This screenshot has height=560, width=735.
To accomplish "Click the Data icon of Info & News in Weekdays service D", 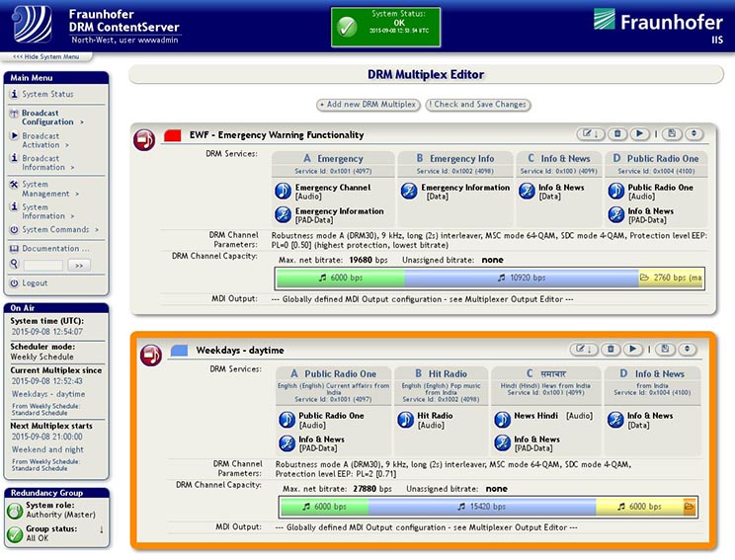I will [615, 420].
